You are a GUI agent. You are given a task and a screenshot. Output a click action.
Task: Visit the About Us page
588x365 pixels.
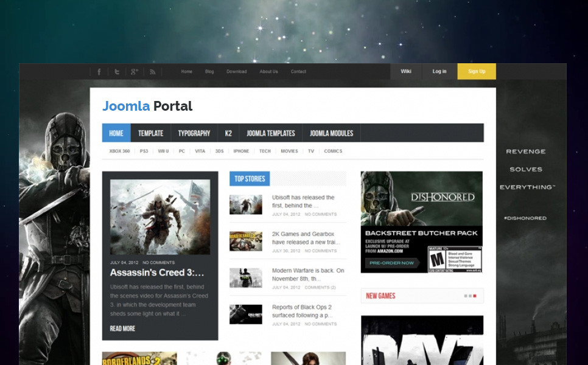pyautogui.click(x=269, y=72)
